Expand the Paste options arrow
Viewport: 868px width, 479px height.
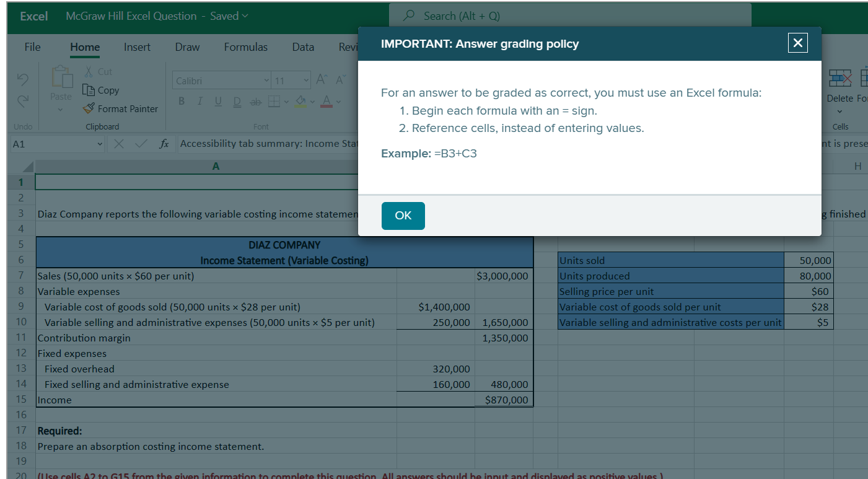click(61, 109)
